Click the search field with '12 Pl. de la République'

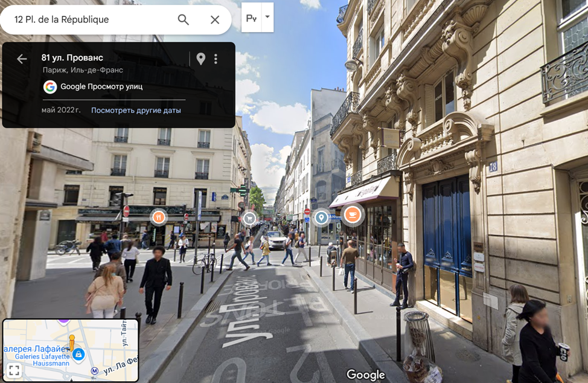point(91,19)
